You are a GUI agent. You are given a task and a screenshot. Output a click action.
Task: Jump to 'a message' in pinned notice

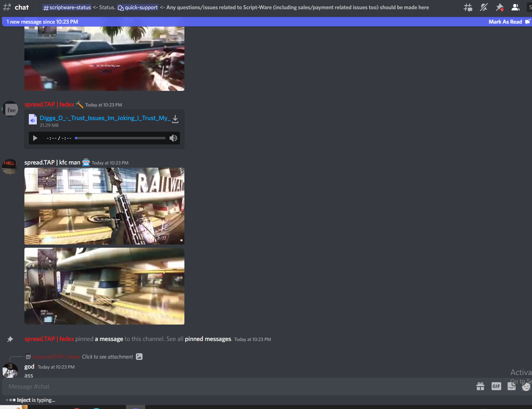tap(109, 339)
